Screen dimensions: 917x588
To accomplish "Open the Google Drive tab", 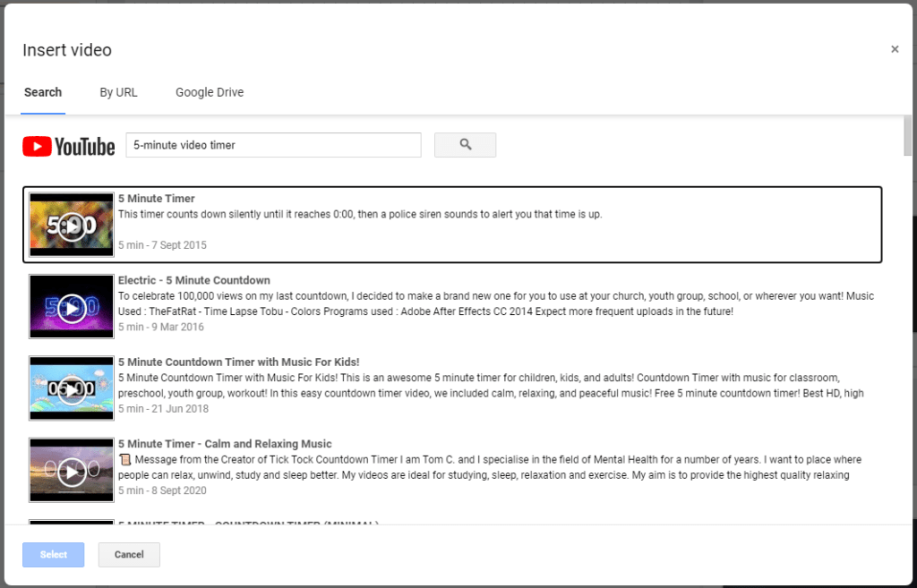I will 210,92.
